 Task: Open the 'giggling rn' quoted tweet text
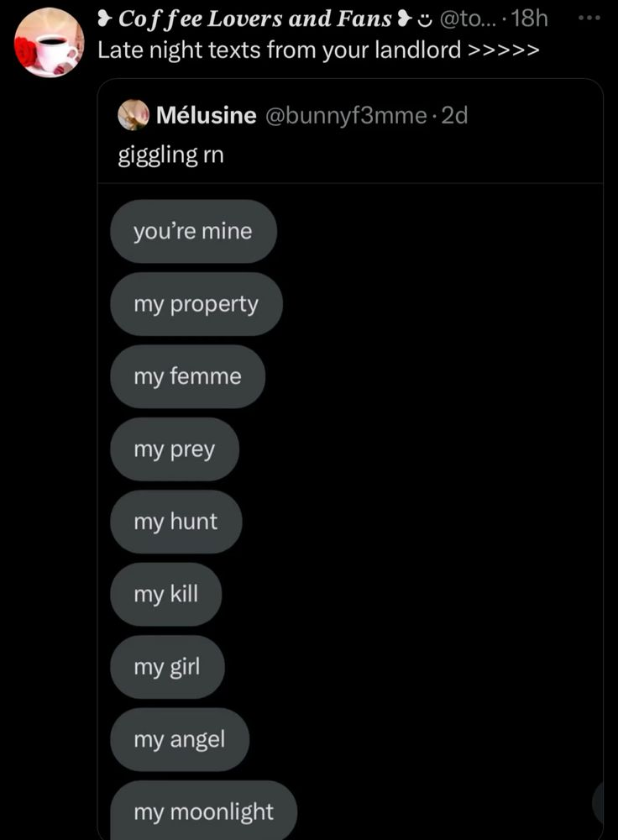pyautogui.click(x=170, y=155)
